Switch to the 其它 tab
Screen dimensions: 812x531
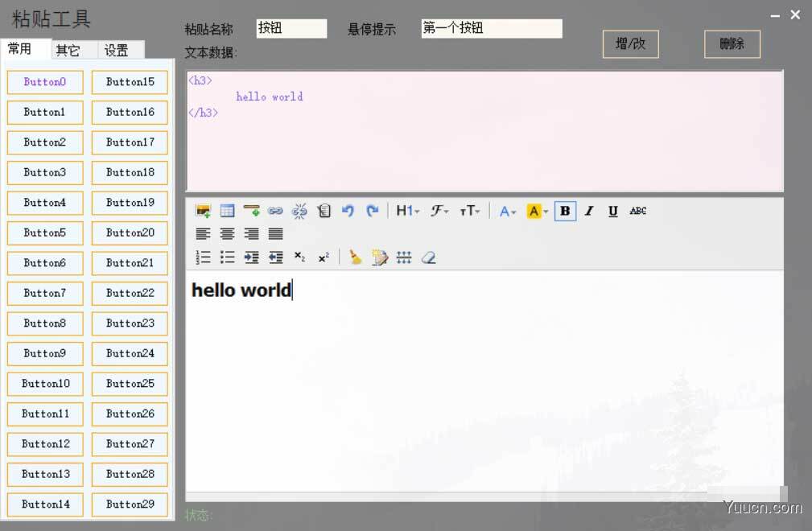click(x=69, y=49)
